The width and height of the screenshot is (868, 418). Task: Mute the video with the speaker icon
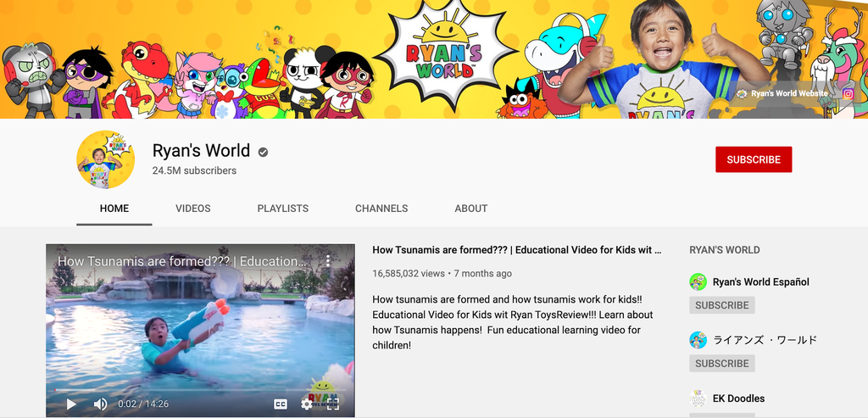pos(100,404)
